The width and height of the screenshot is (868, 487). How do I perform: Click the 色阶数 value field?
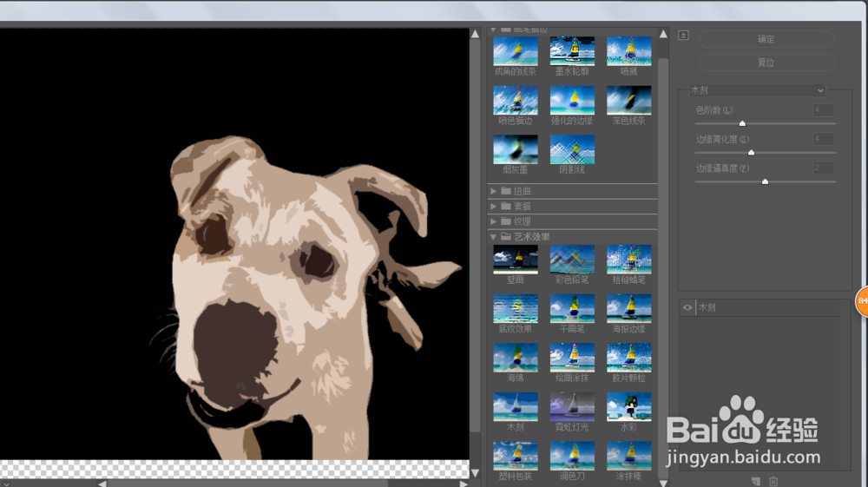pyautogui.click(x=823, y=109)
